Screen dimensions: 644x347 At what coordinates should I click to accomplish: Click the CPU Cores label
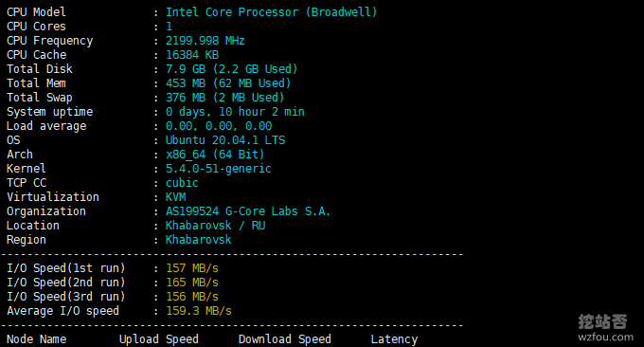(x=36, y=27)
